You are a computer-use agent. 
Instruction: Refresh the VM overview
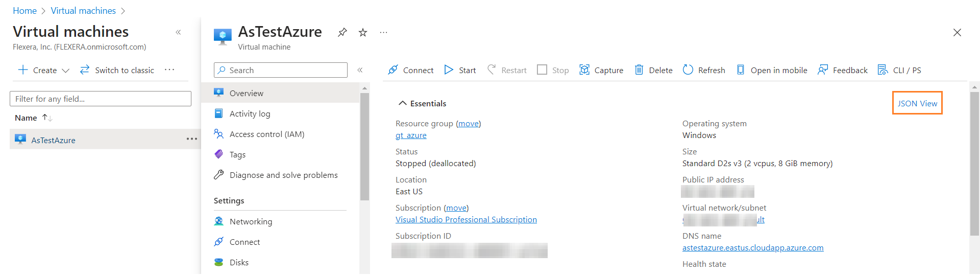[x=704, y=70]
